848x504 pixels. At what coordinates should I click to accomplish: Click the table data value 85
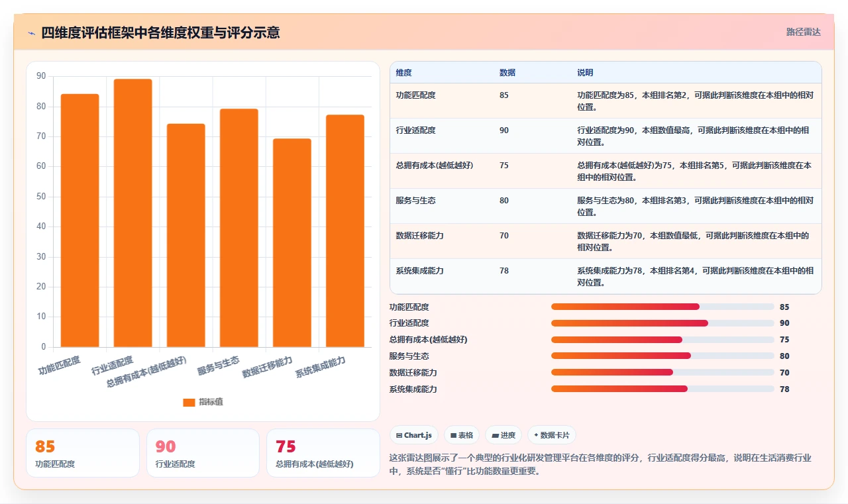coord(504,95)
